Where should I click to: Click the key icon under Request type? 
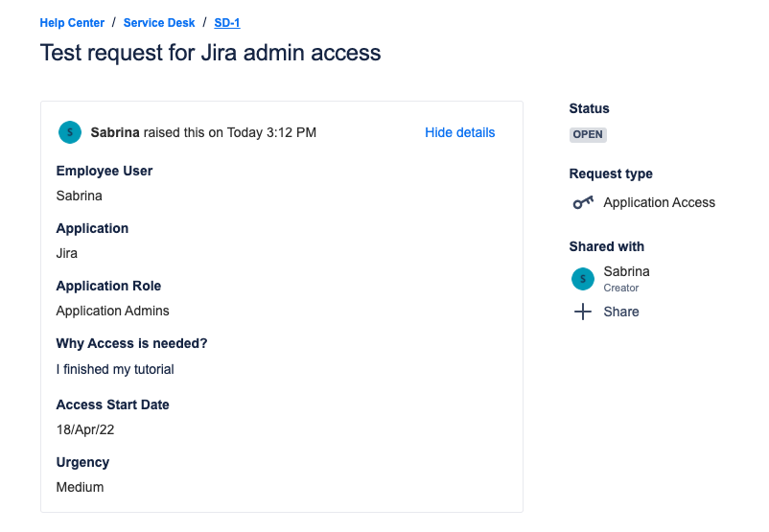click(x=582, y=203)
